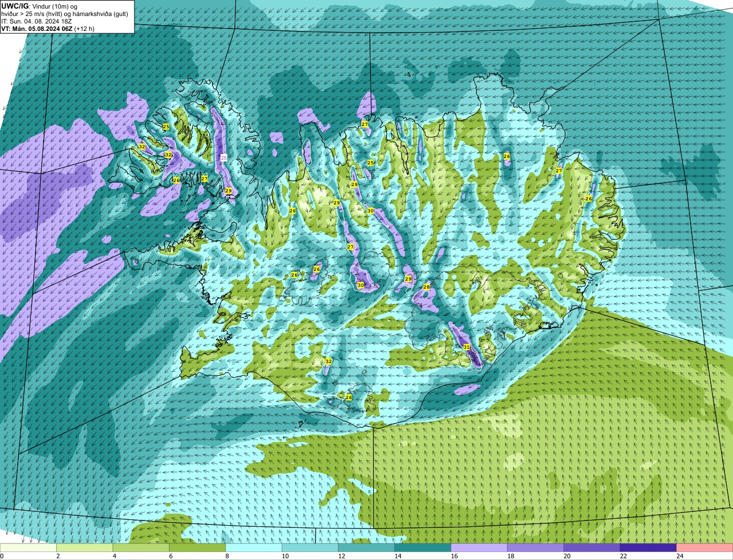Click the 12–14 m/s teal legend swatch
Image resolution: width=733 pixels, height=560 pixels.
tap(366, 548)
